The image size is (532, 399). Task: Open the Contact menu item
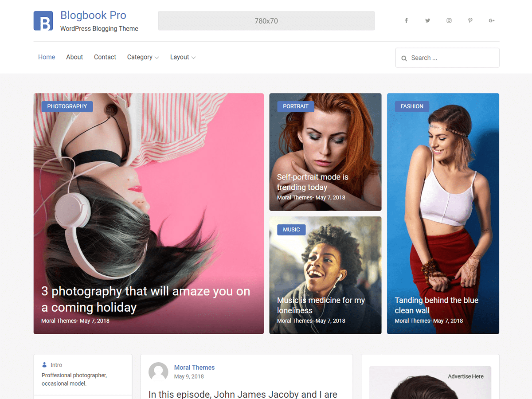(x=105, y=57)
